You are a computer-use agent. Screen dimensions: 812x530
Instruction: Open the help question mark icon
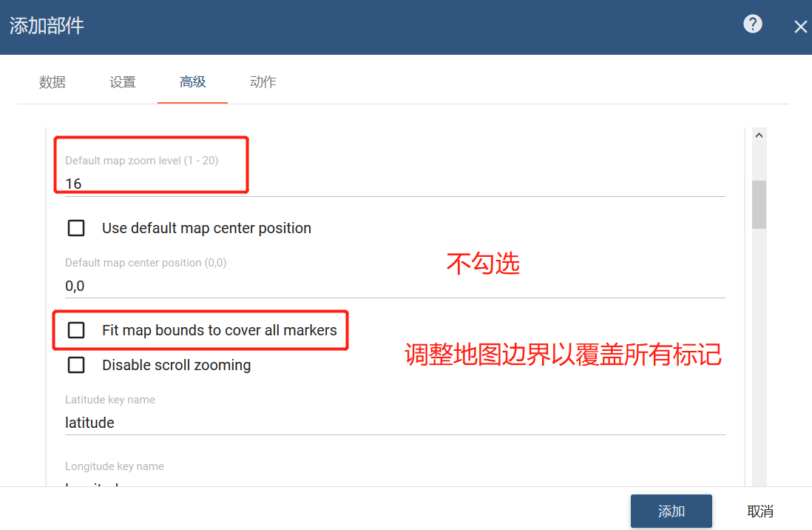752,24
